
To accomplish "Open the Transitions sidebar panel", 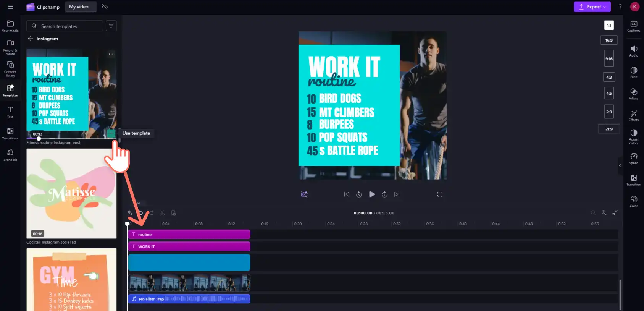I will coord(10,134).
